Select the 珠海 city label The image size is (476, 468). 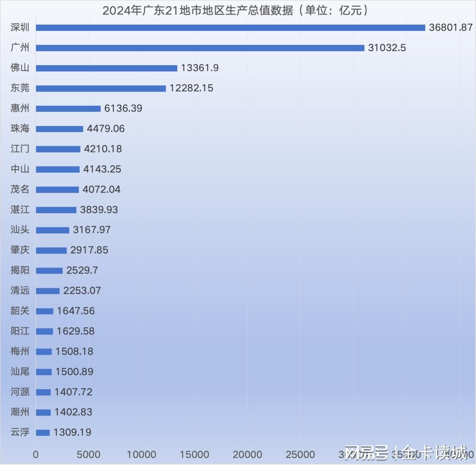(x=20, y=128)
